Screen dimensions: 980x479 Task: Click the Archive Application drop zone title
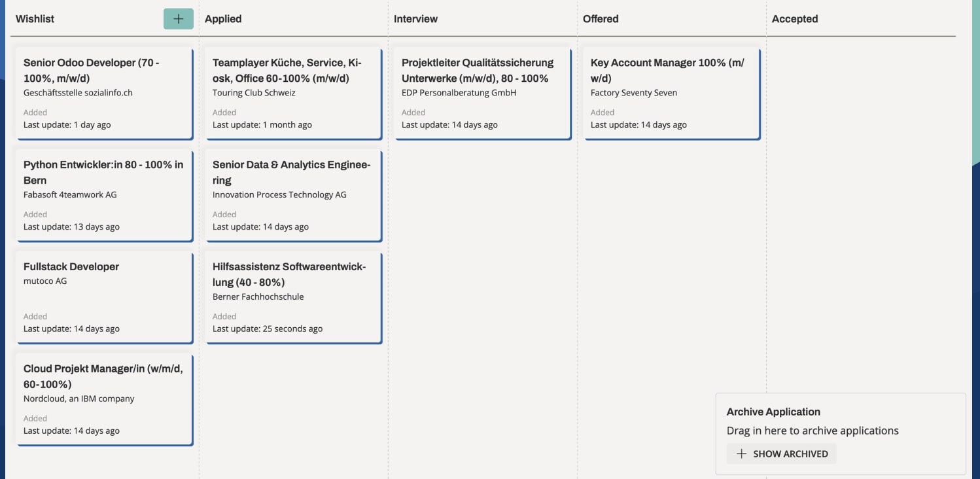pos(773,412)
